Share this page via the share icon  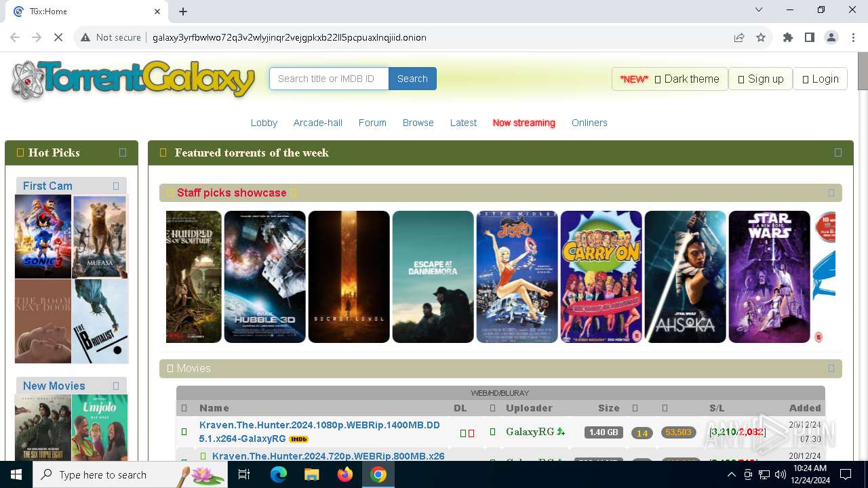[739, 37]
